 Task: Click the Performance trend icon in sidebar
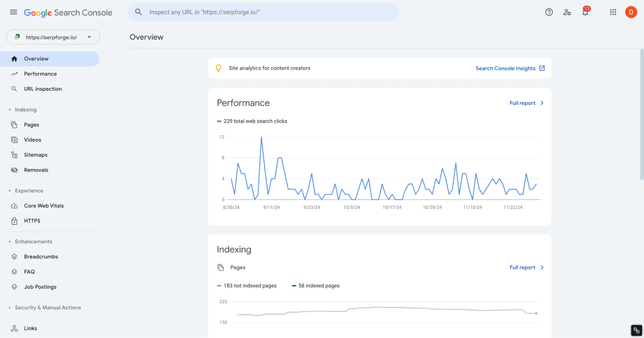[x=14, y=74]
